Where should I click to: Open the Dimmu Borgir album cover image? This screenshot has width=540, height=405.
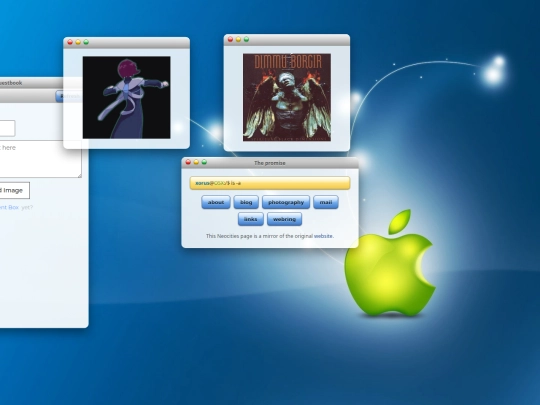287,97
